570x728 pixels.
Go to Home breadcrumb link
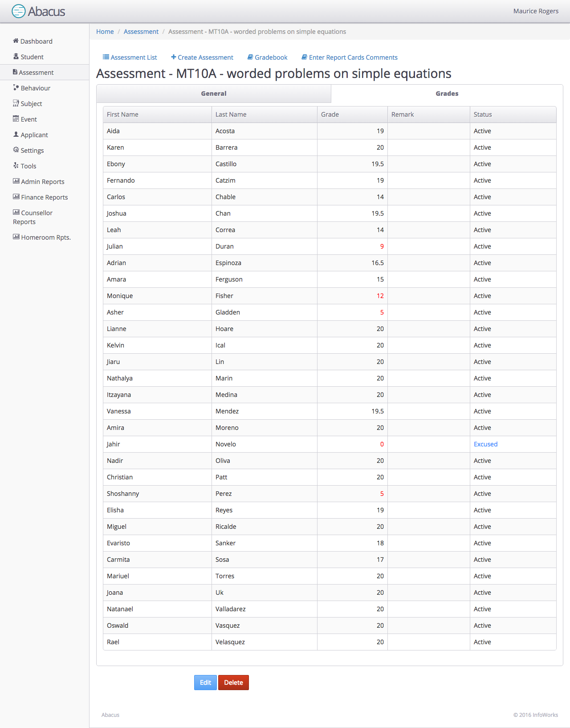coord(105,32)
